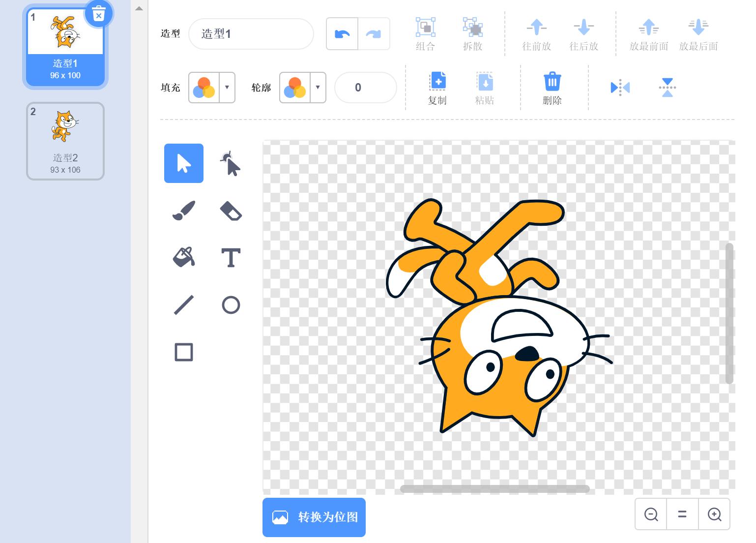Click the 96 x 100 size text
Screen dimensions: 756x543
(65, 75)
